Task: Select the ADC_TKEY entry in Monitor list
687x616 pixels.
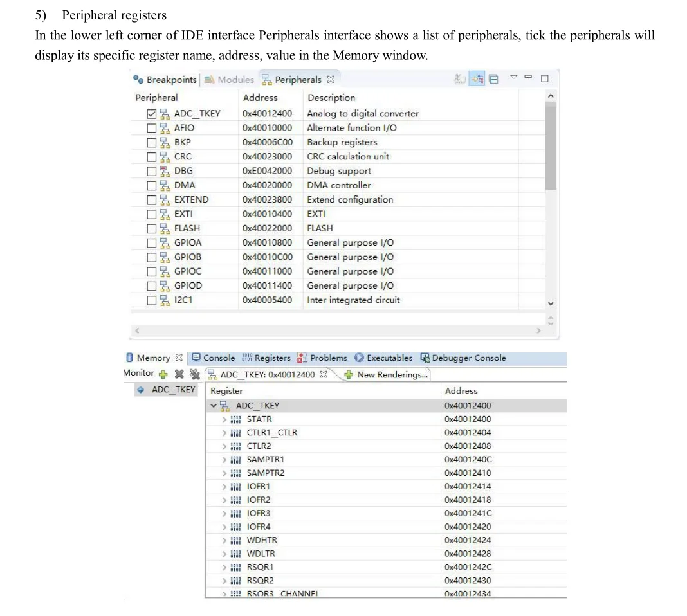Action: (x=167, y=390)
